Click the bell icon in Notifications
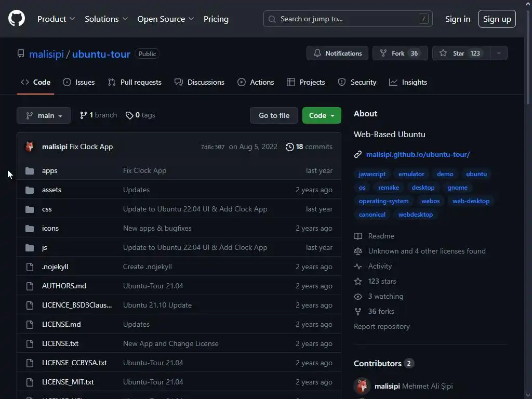The width and height of the screenshot is (532, 399). (317, 54)
